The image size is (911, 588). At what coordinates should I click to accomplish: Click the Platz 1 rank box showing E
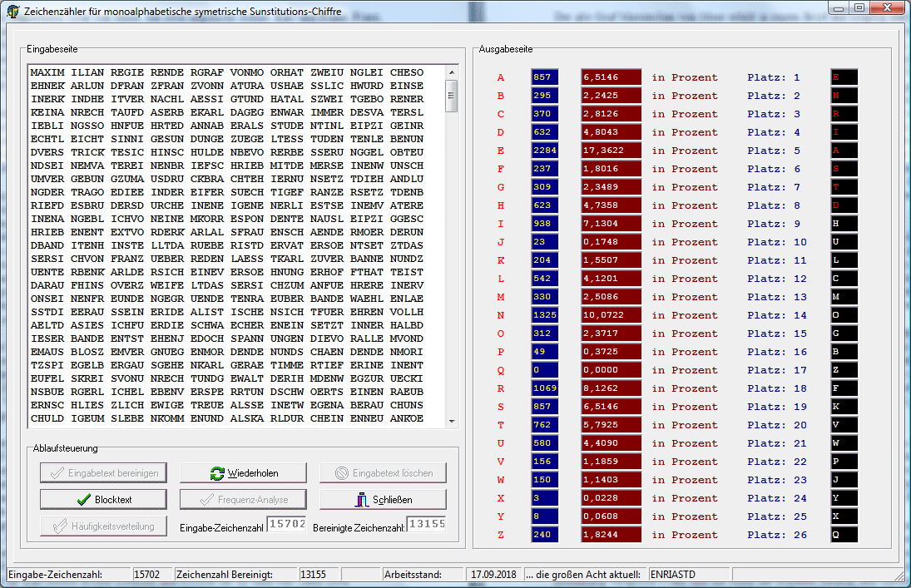[x=844, y=77]
